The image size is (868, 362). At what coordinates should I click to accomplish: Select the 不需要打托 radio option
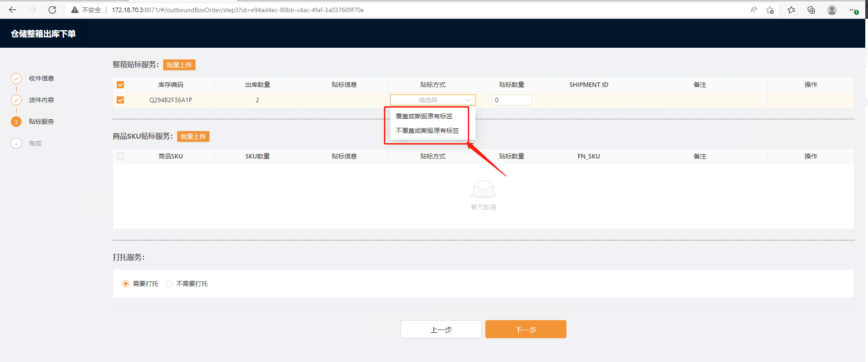[169, 284]
